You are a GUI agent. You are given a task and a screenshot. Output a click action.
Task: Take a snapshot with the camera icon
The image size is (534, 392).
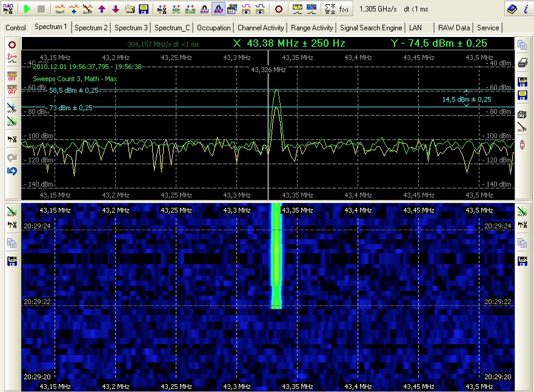point(522,115)
